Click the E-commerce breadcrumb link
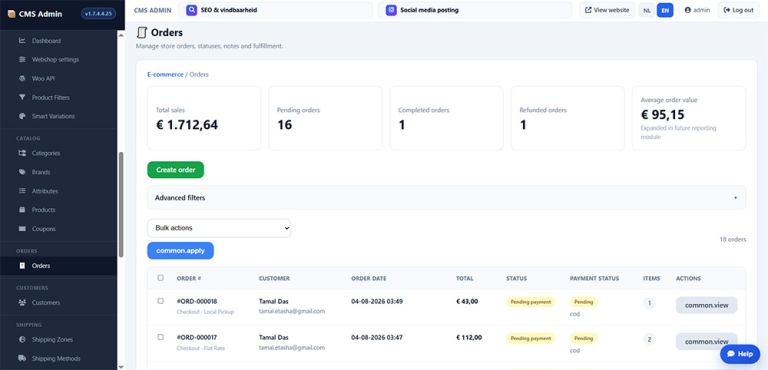The height and width of the screenshot is (370, 768). click(x=165, y=74)
